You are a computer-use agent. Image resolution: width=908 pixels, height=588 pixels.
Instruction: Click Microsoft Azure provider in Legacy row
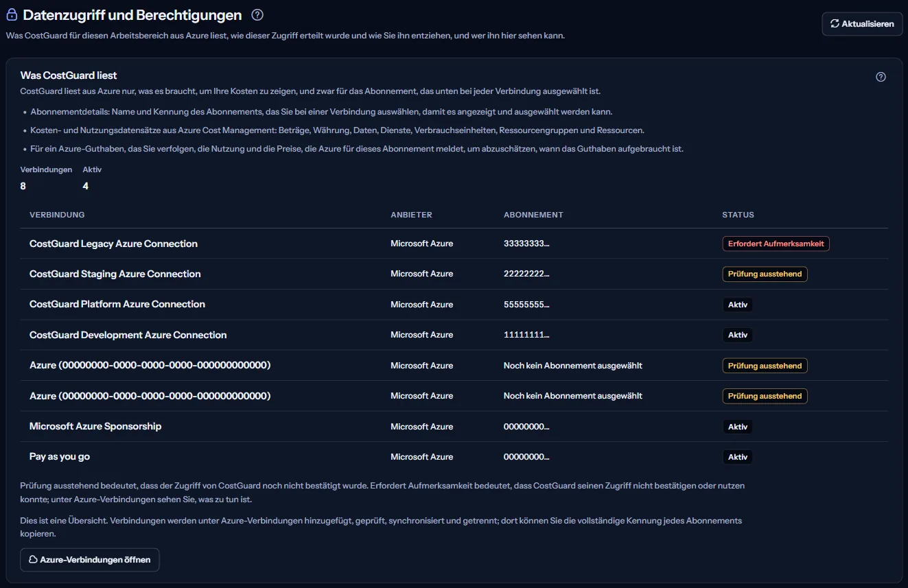click(422, 244)
